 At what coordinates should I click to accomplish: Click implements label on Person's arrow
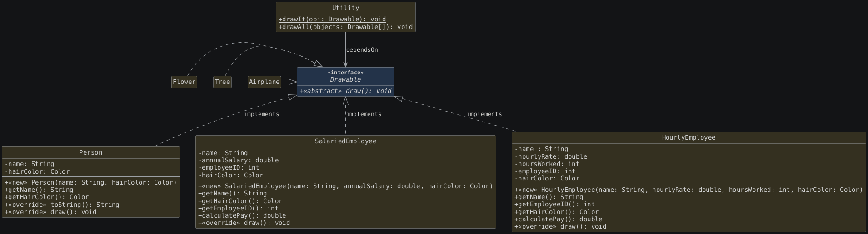(261, 114)
